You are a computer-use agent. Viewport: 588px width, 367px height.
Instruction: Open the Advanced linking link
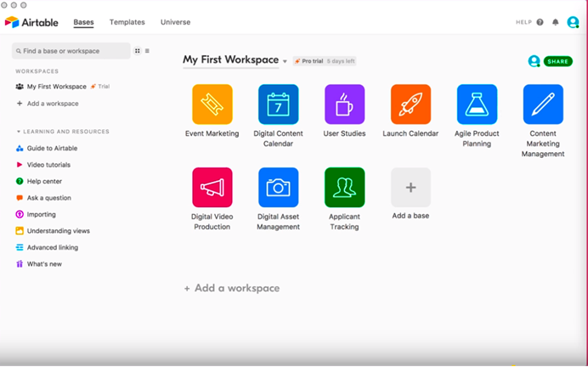[53, 247]
